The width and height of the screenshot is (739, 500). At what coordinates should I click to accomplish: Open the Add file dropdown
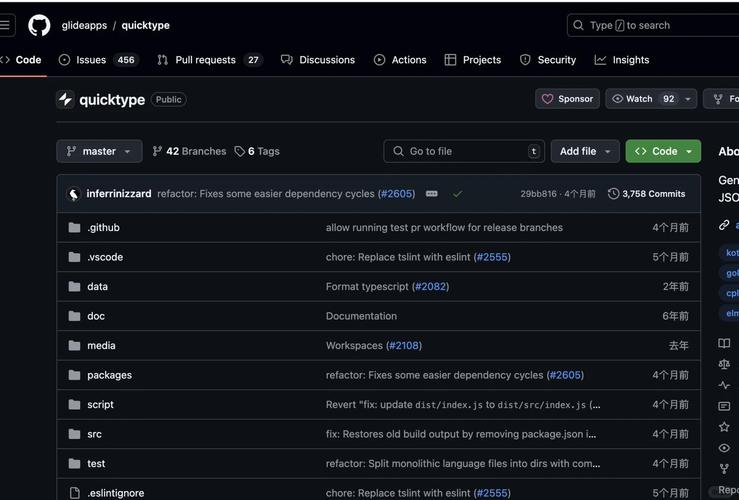[x=585, y=151]
